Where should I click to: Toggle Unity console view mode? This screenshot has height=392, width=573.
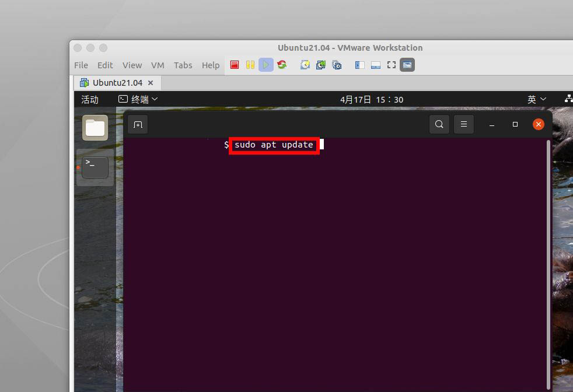click(407, 65)
